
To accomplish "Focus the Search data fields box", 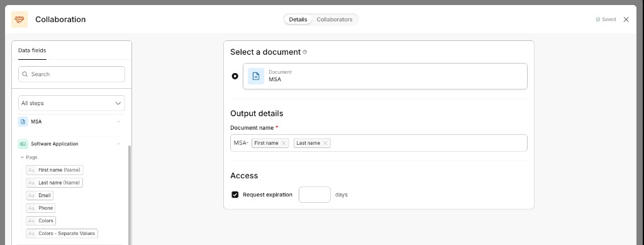I will pos(72,74).
